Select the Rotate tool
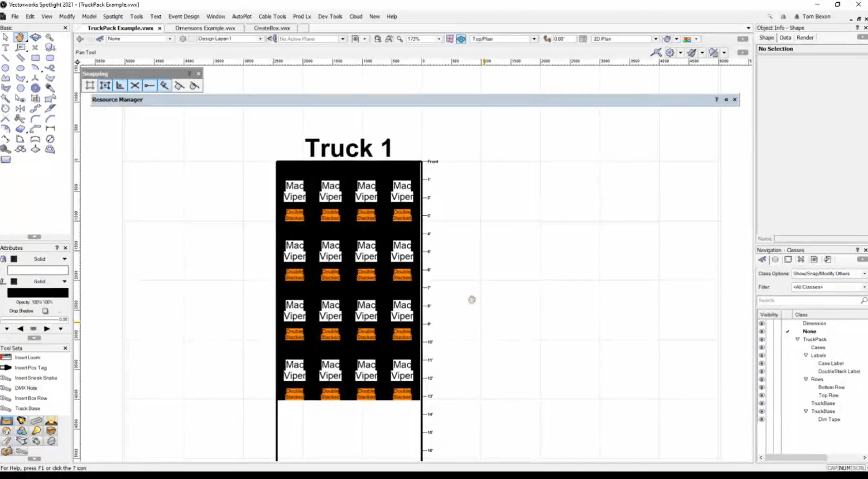Viewport: 868px width, 479px height. pyautogui.click(x=5, y=109)
